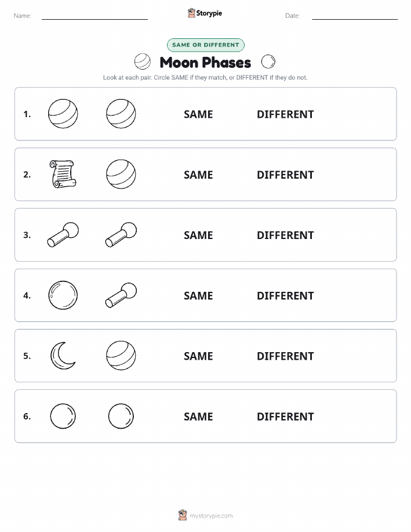Image resolution: width=411 pixels, height=532 pixels.
Task: Click the first pin icon in row 3
Action: pyautogui.click(x=63, y=235)
